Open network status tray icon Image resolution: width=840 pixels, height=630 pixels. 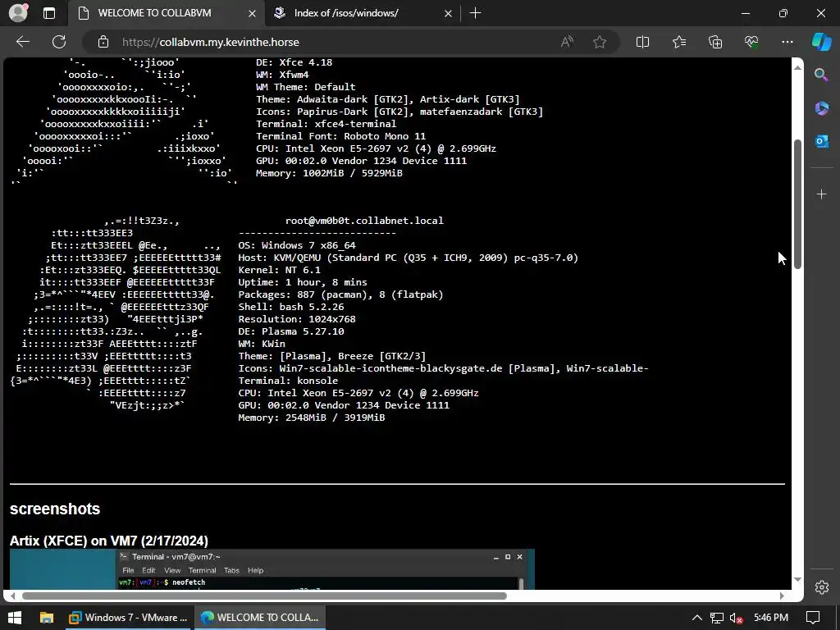(717, 618)
